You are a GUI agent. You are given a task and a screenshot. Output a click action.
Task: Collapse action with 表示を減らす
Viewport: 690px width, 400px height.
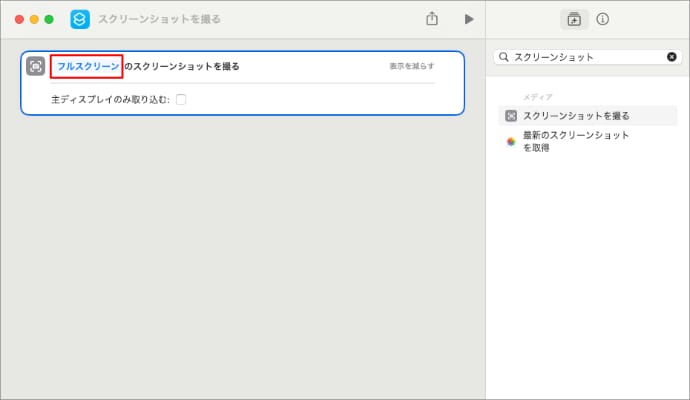tap(412, 66)
